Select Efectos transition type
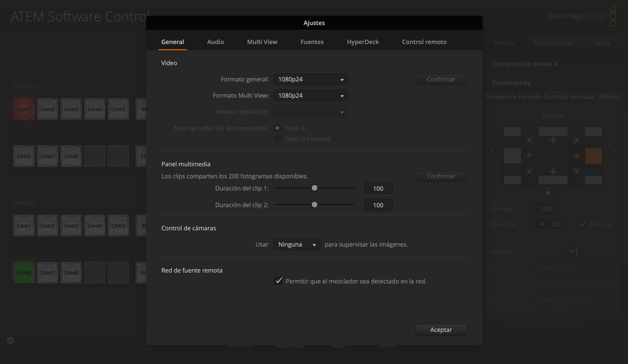 609,97
